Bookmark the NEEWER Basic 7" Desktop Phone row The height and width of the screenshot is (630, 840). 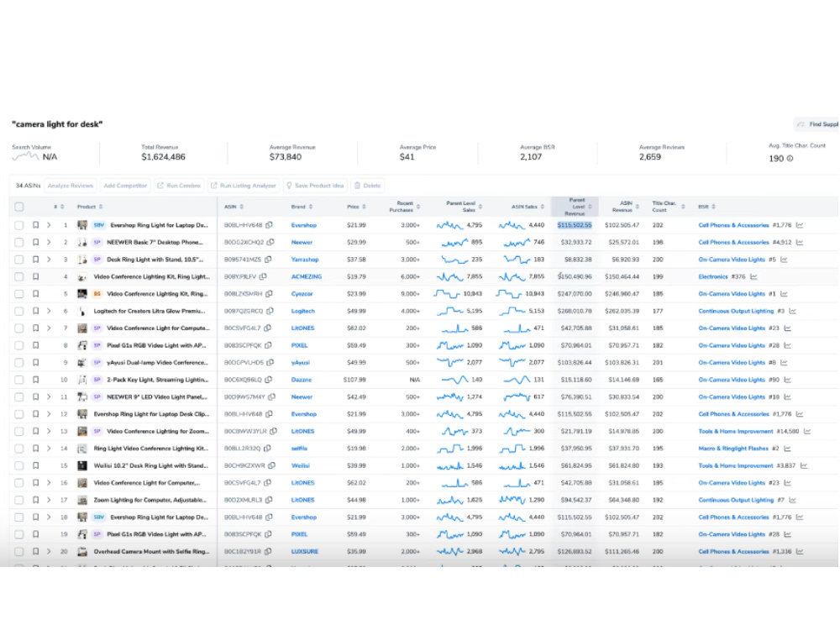(x=36, y=242)
